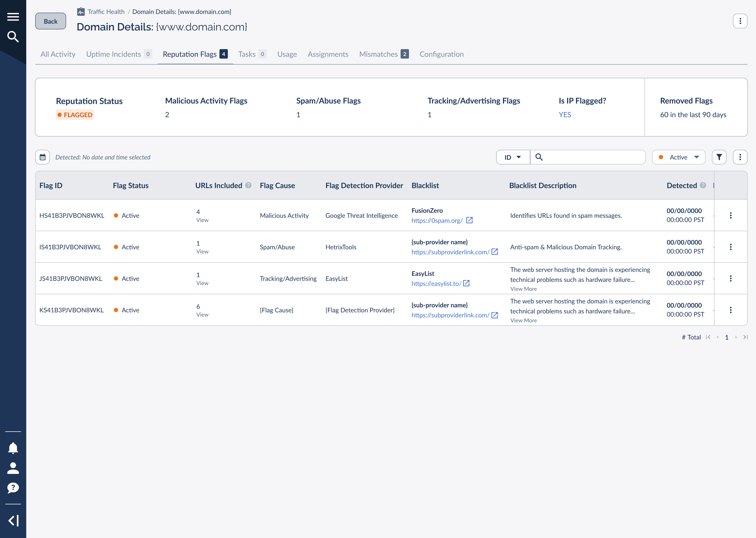Go to last page pagination icon
The height and width of the screenshot is (538, 756).
(x=745, y=337)
